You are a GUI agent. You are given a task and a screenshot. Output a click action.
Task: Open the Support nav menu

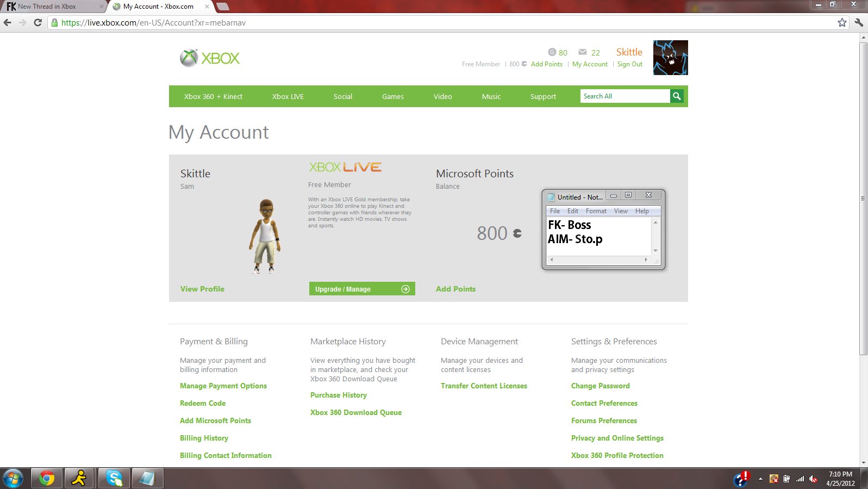point(543,96)
